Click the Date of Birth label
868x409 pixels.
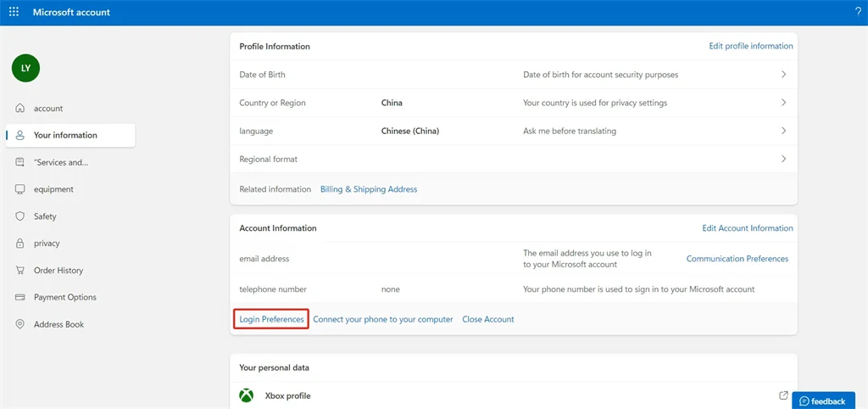pyautogui.click(x=263, y=75)
